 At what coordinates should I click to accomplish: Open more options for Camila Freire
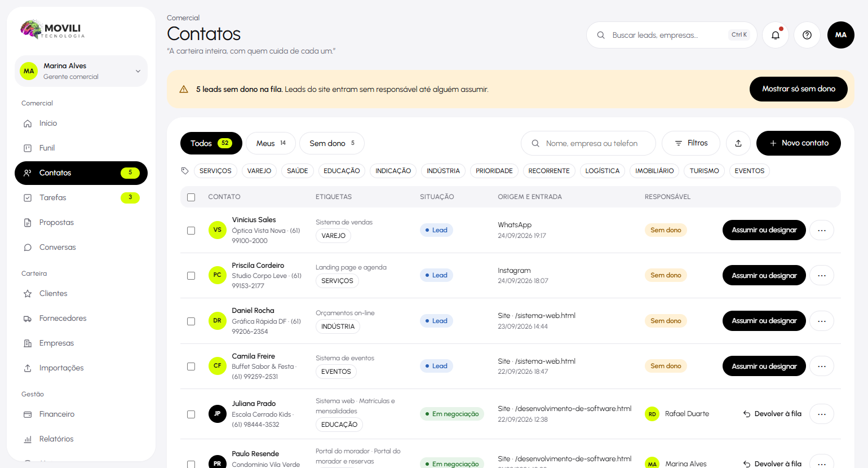pyautogui.click(x=822, y=366)
